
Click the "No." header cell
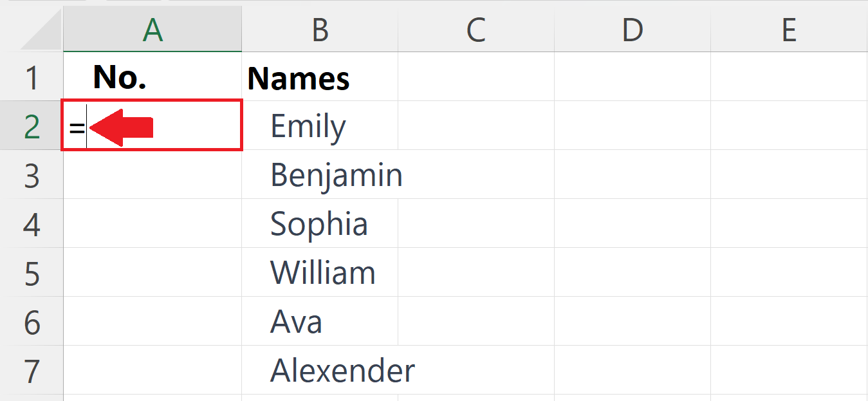(x=152, y=77)
